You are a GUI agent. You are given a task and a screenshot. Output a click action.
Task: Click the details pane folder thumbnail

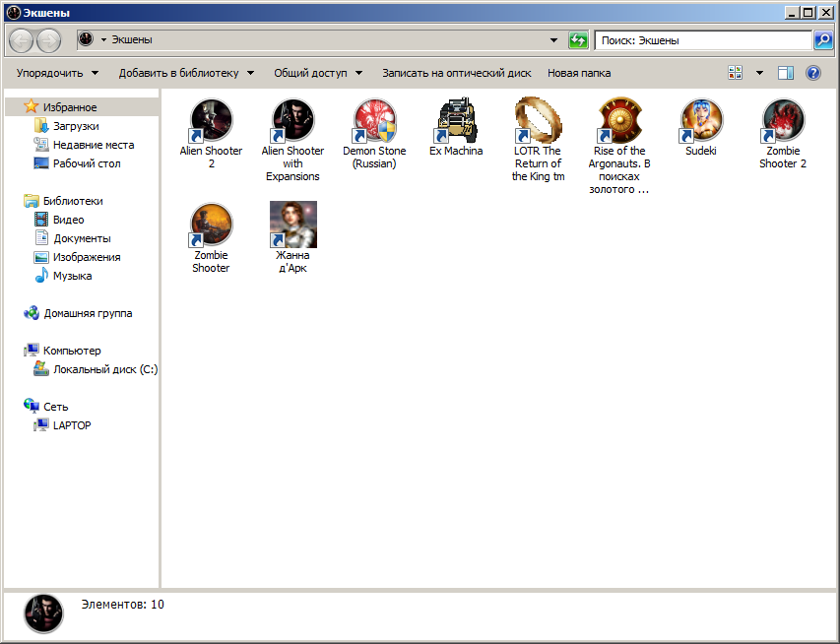point(43,614)
